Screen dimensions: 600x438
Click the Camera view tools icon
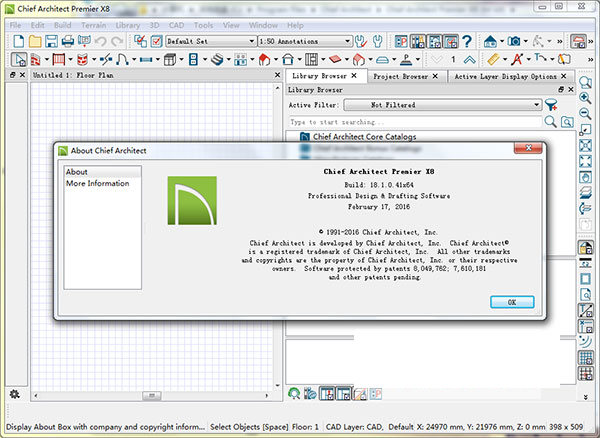pos(515,41)
